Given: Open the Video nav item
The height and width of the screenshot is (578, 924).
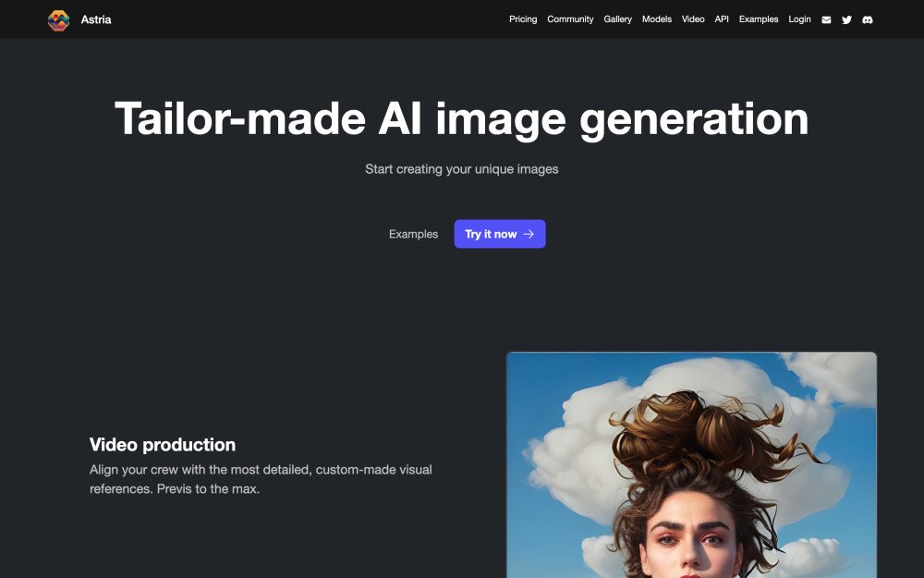Looking at the screenshot, I should (x=693, y=19).
